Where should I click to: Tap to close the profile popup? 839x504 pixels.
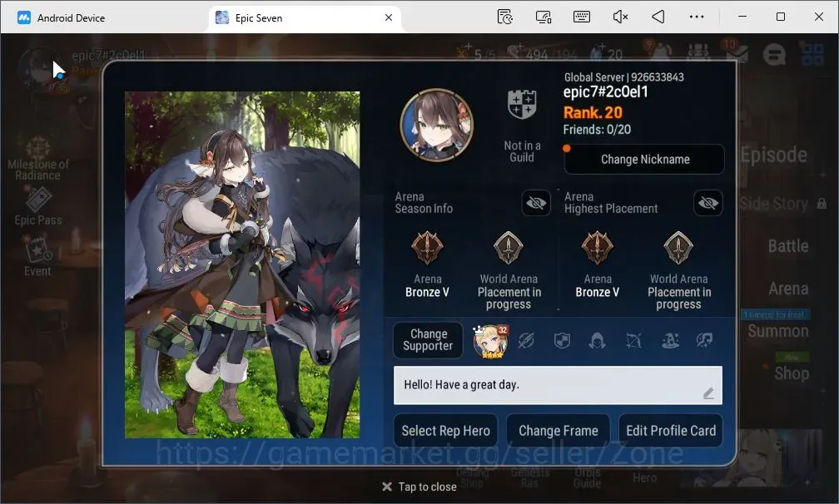419,487
